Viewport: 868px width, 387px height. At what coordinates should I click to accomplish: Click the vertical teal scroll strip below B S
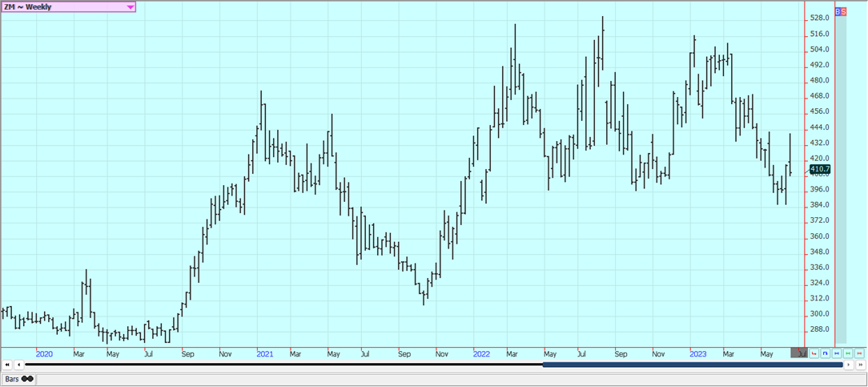click(x=841, y=179)
